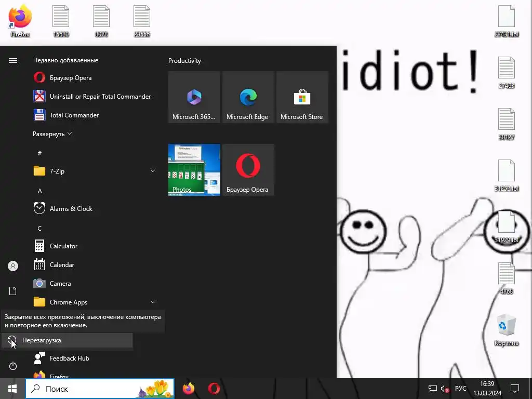The image size is (532, 399).
Task: Open Firefox from the taskbar
Action: 189,389
